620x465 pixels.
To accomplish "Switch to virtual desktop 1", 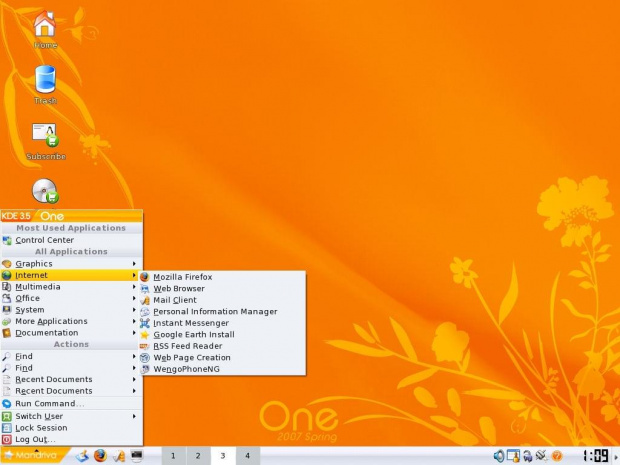I will (173, 456).
